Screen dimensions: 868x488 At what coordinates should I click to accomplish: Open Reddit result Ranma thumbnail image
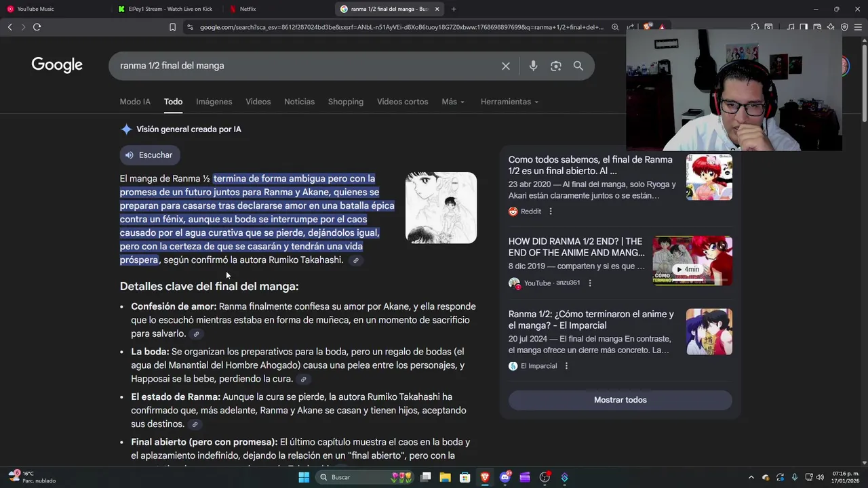coord(709,177)
